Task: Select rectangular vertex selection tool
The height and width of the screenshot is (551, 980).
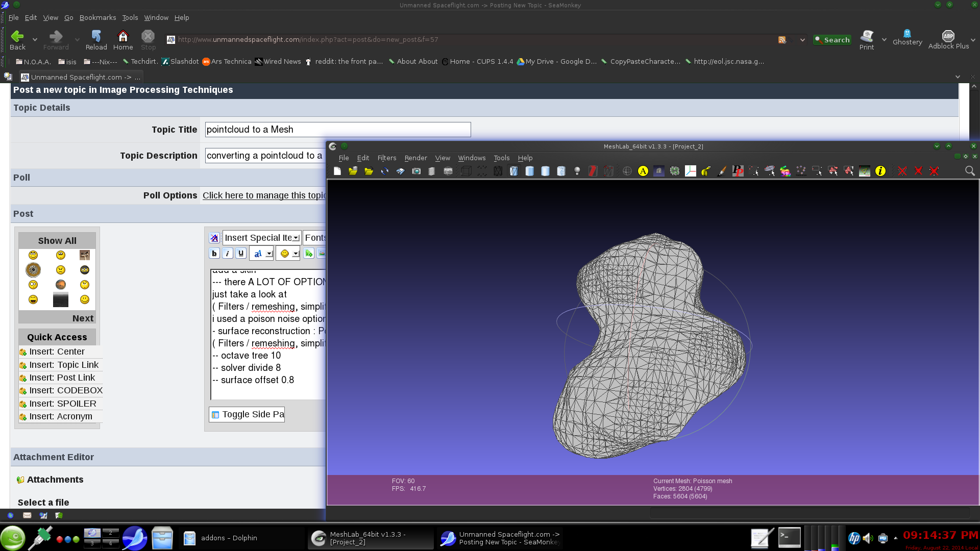Action: 817,171
